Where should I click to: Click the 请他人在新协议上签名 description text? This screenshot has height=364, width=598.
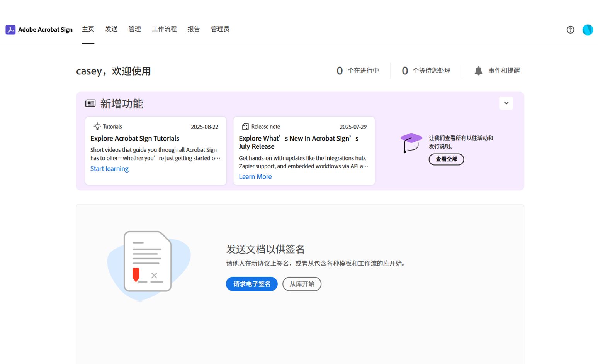tap(316, 264)
